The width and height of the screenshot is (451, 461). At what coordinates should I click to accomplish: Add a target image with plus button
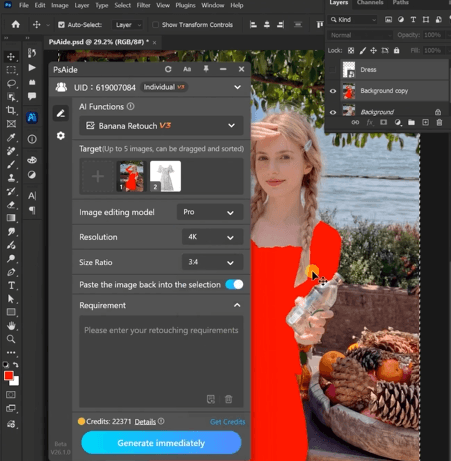(98, 176)
